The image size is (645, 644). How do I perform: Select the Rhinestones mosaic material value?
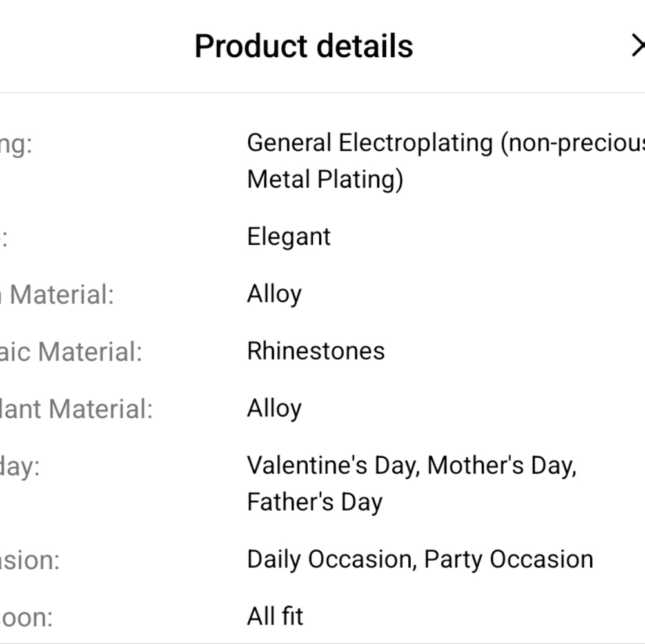316,351
